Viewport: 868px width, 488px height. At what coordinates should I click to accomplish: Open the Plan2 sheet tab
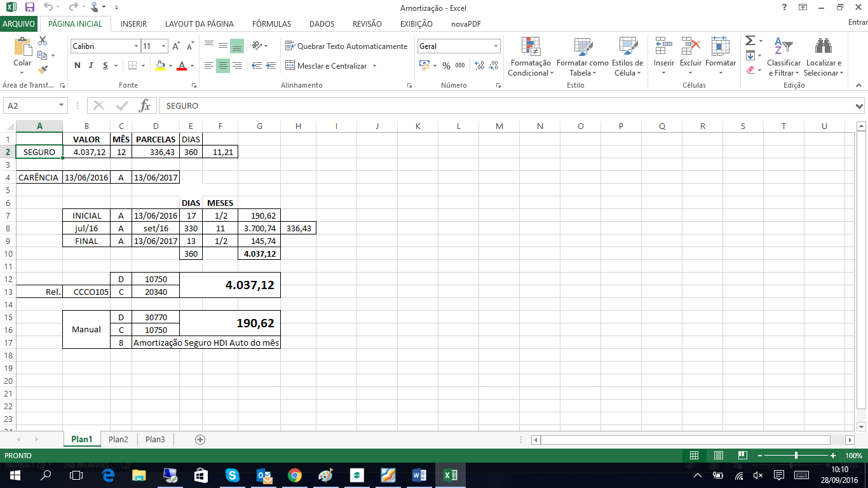(118, 439)
